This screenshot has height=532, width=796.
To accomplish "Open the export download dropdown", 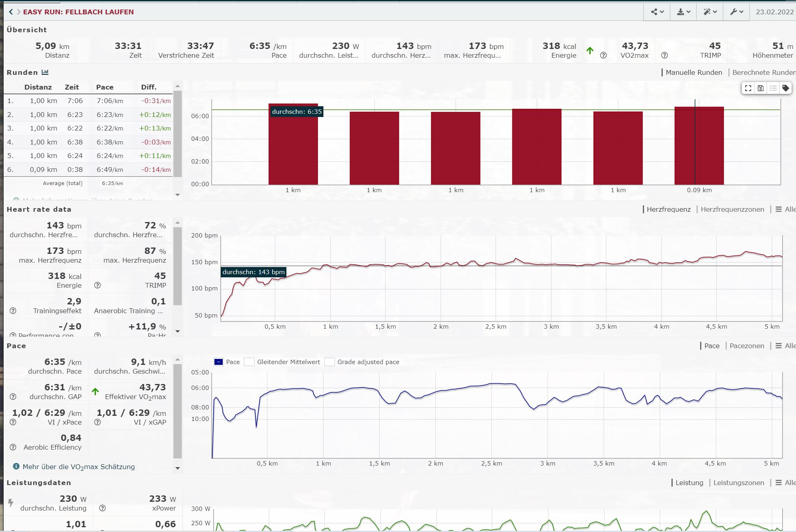I will (683, 12).
